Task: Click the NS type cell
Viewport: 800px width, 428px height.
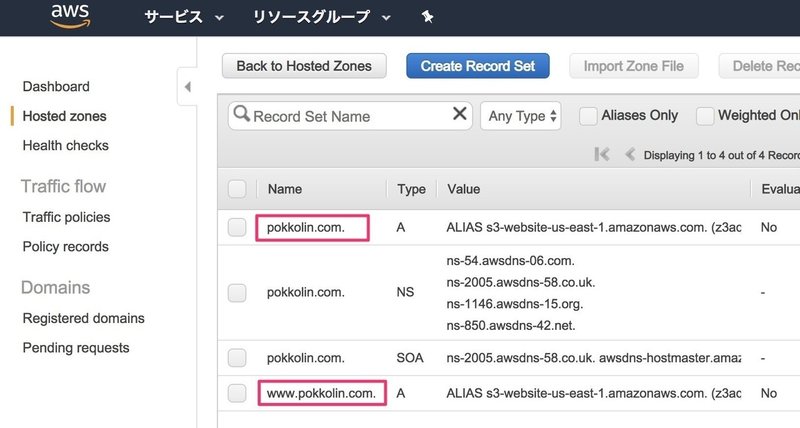Action: (x=405, y=292)
